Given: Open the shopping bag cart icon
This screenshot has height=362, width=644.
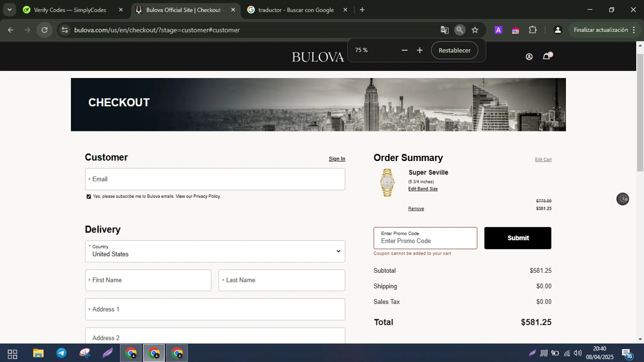Looking at the screenshot, I should click(547, 56).
